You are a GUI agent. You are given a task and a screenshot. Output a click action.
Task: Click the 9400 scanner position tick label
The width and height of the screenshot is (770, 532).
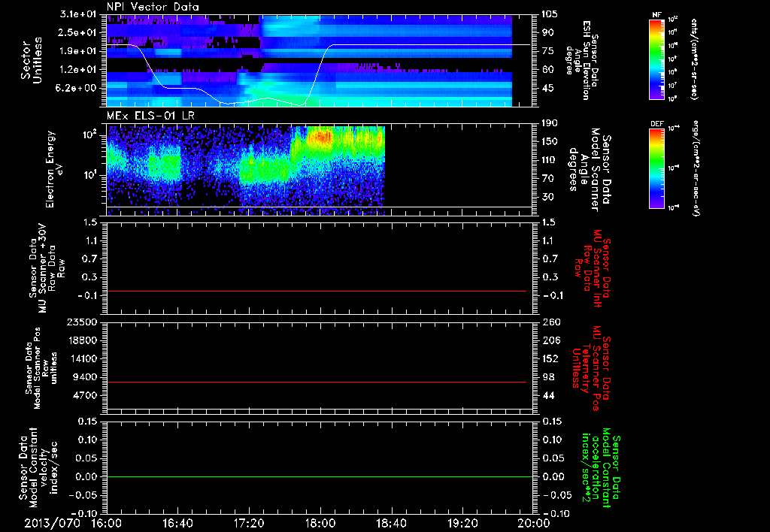(86, 377)
